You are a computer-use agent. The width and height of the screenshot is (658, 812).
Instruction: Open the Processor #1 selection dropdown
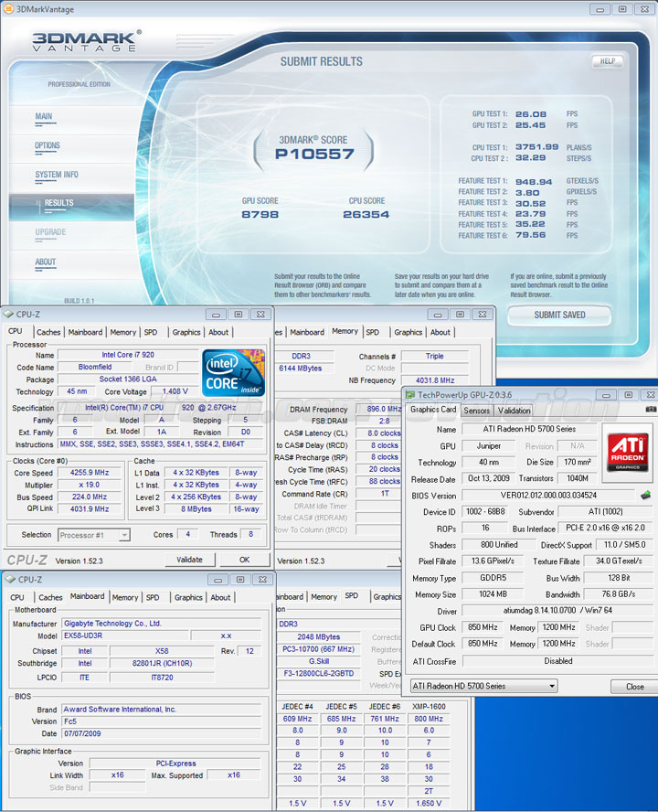pyautogui.click(x=123, y=535)
